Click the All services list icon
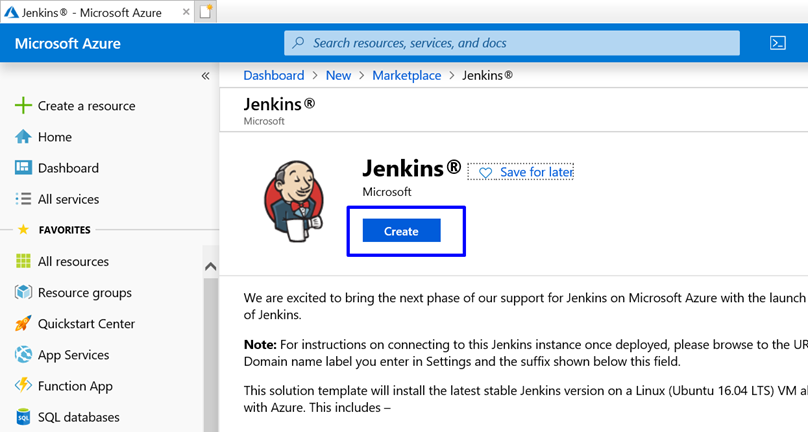Viewport: 808px width, 432px height. click(x=23, y=199)
